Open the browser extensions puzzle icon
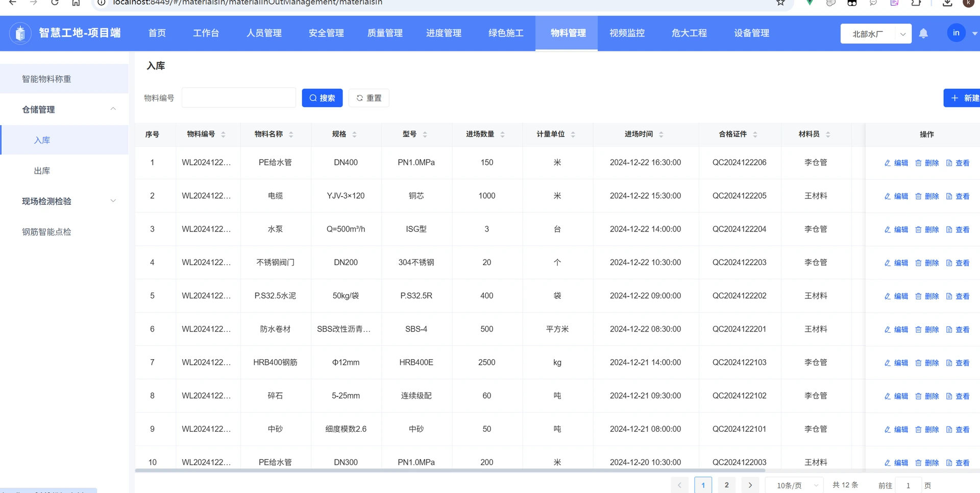Screen dimensions: 980x493 [916, 3]
